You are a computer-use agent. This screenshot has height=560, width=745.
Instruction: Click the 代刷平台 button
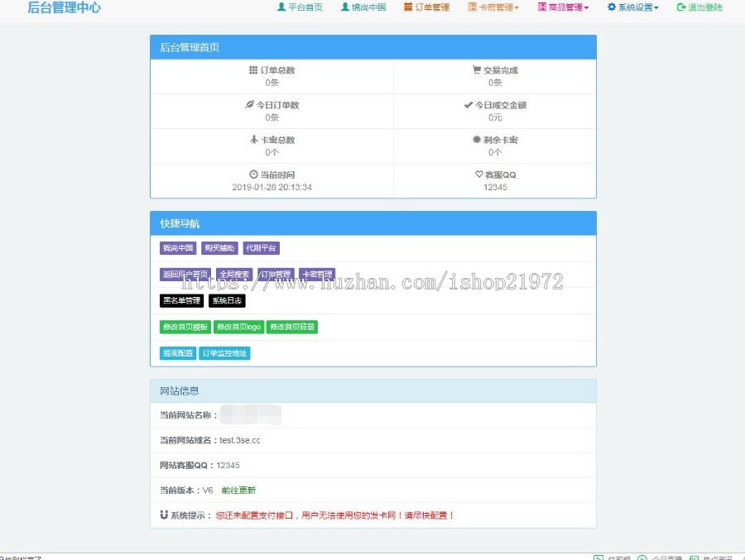261,248
